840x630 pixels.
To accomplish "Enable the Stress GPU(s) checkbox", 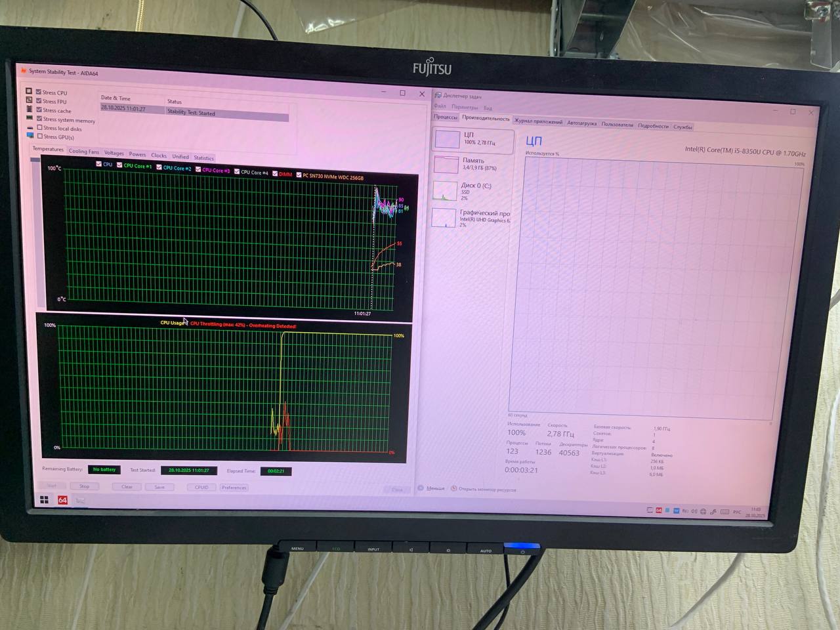I will [40, 136].
